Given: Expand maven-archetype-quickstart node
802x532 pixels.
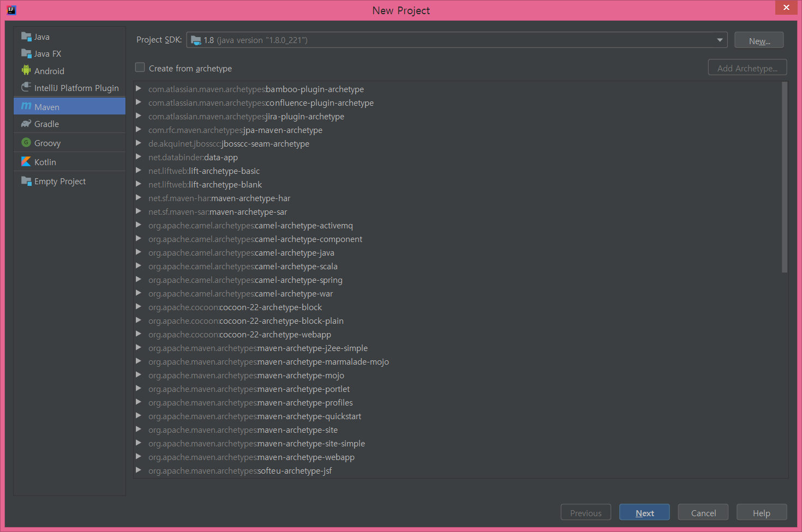Looking at the screenshot, I should 139,415.
